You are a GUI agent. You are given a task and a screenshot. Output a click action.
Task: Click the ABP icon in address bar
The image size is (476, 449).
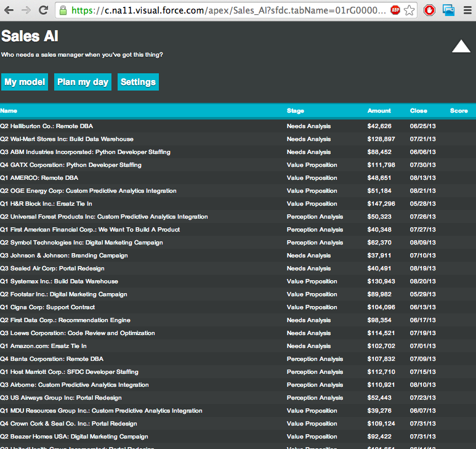tap(395, 10)
